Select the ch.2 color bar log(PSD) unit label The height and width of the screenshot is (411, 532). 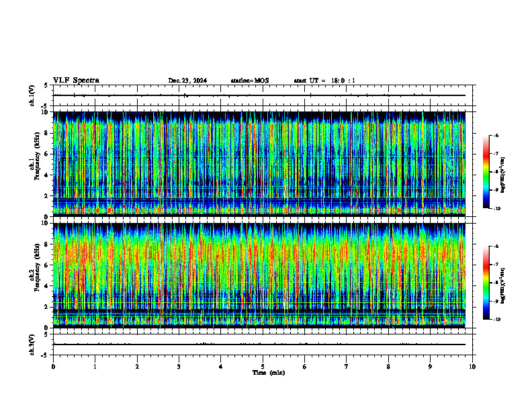click(x=503, y=285)
